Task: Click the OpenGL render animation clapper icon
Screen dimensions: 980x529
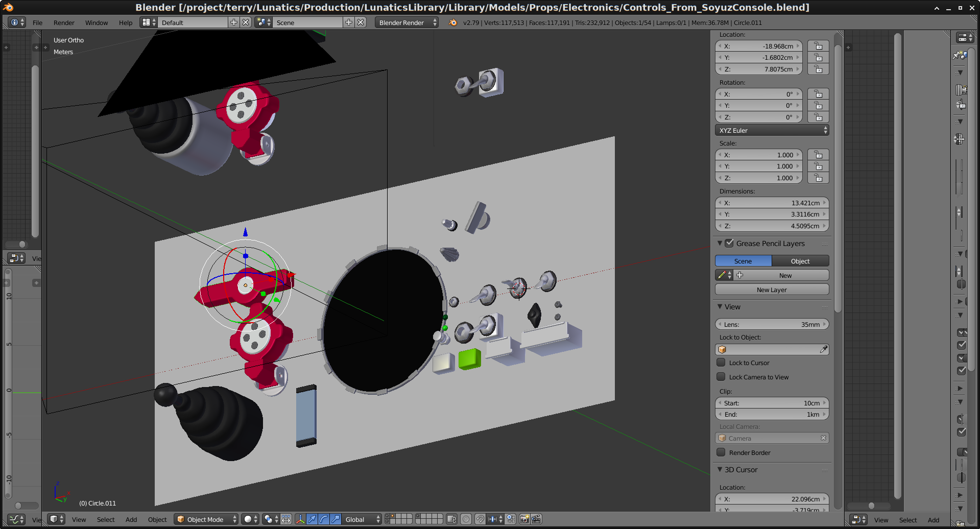Action: pos(536,519)
